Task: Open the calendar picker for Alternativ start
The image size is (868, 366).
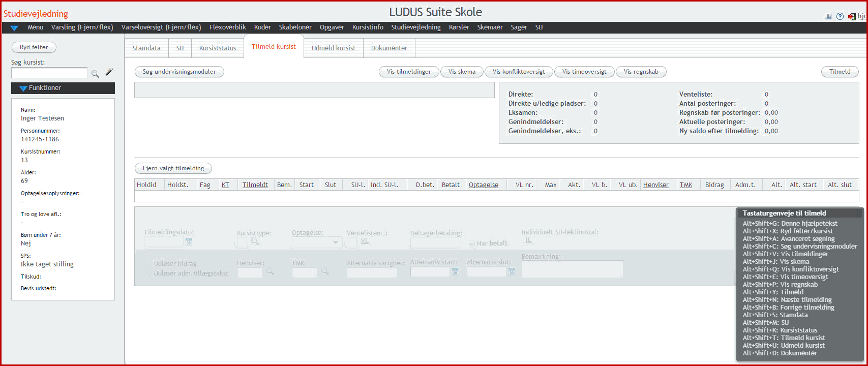Action: [x=455, y=272]
